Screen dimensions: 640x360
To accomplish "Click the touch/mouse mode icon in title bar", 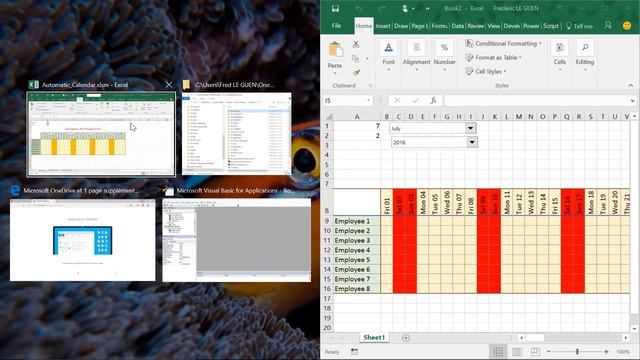I will point(405,9).
